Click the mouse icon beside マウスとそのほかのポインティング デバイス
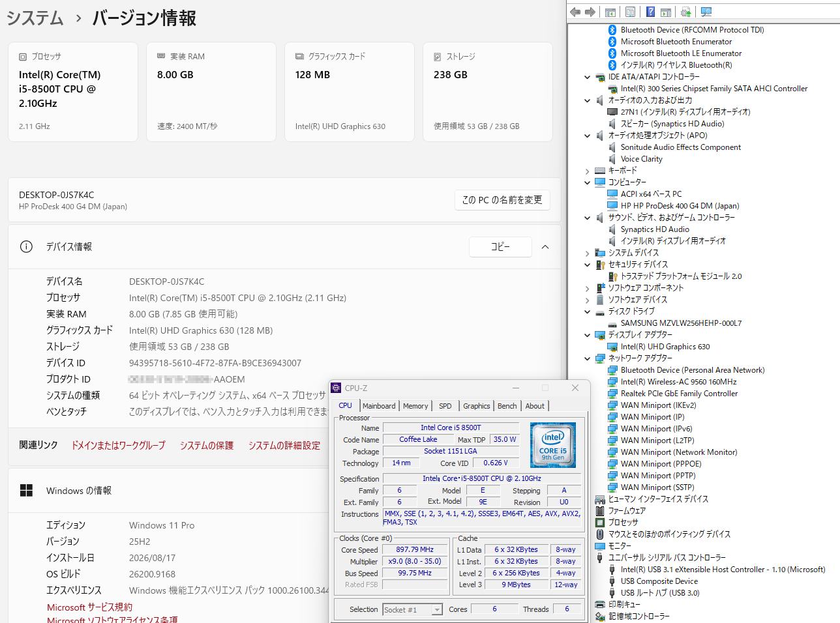840x623 pixels. [x=600, y=534]
